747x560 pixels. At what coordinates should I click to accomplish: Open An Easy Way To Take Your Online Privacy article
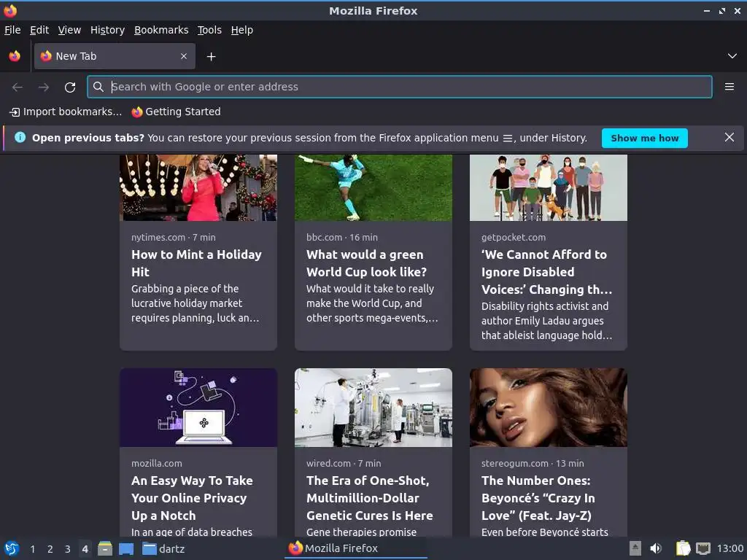pyautogui.click(x=192, y=498)
